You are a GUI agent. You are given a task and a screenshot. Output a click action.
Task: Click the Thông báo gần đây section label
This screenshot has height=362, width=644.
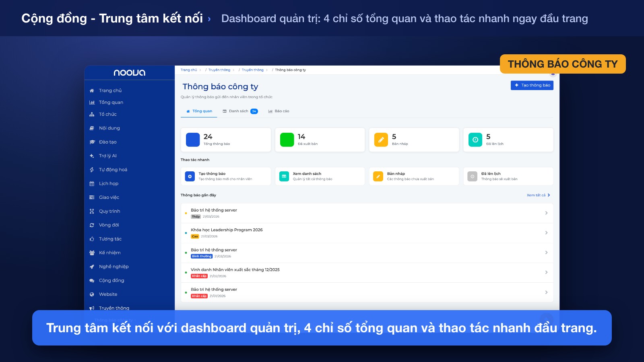pyautogui.click(x=198, y=195)
